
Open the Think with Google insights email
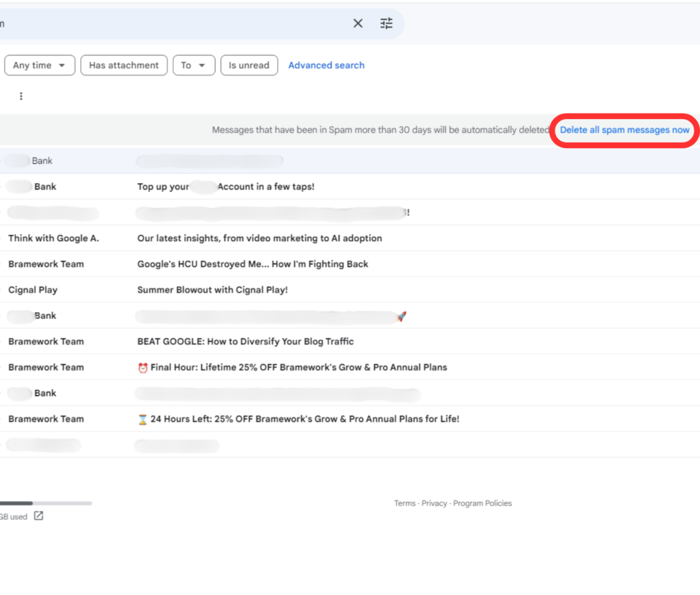pos(259,238)
